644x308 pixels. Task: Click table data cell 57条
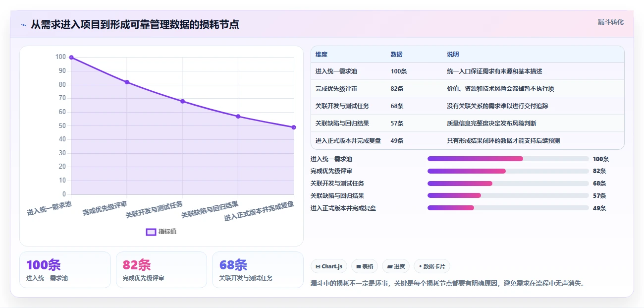click(x=397, y=123)
